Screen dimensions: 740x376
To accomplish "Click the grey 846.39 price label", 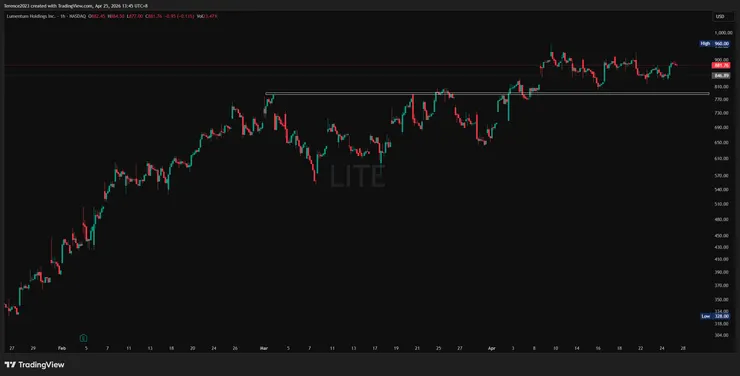I will pyautogui.click(x=722, y=75).
